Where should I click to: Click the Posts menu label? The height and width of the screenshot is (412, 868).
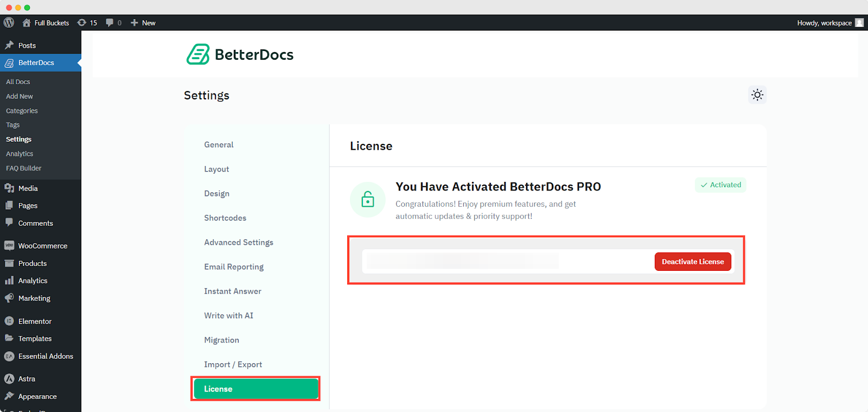(27, 46)
